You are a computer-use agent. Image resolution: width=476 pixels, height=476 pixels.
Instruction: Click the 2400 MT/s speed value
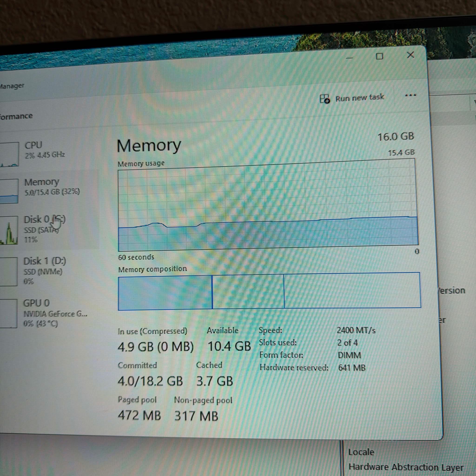356,330
